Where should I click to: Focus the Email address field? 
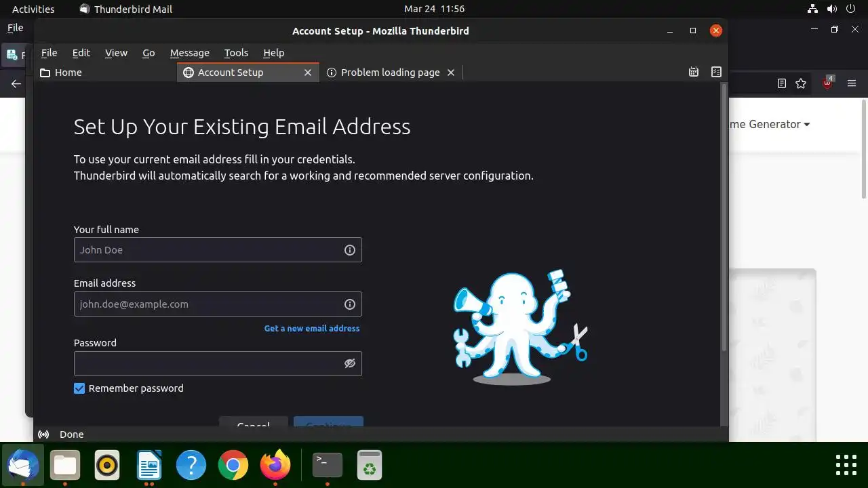point(218,304)
